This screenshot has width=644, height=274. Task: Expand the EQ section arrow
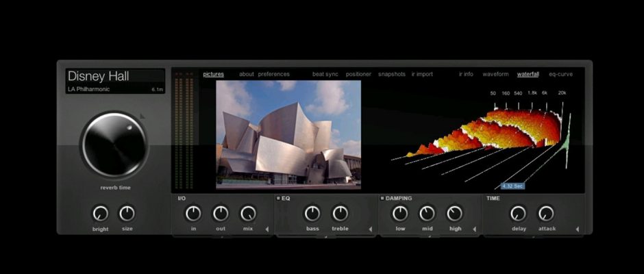tap(370, 229)
